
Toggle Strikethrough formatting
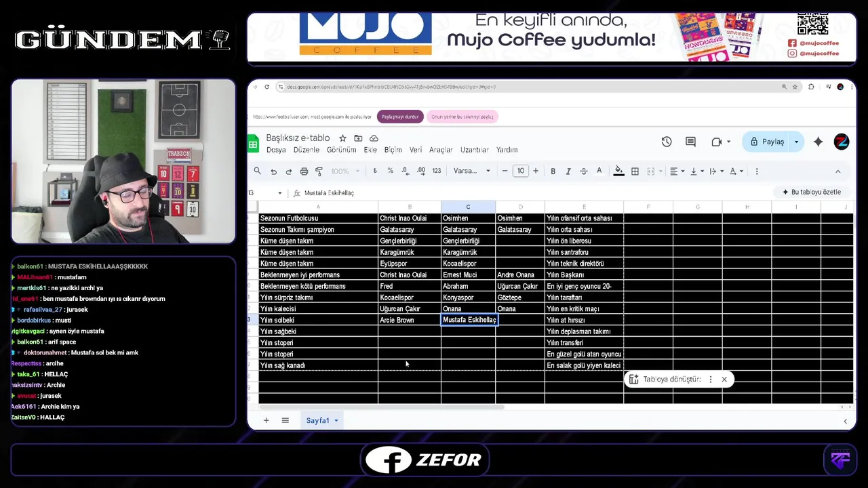584,171
